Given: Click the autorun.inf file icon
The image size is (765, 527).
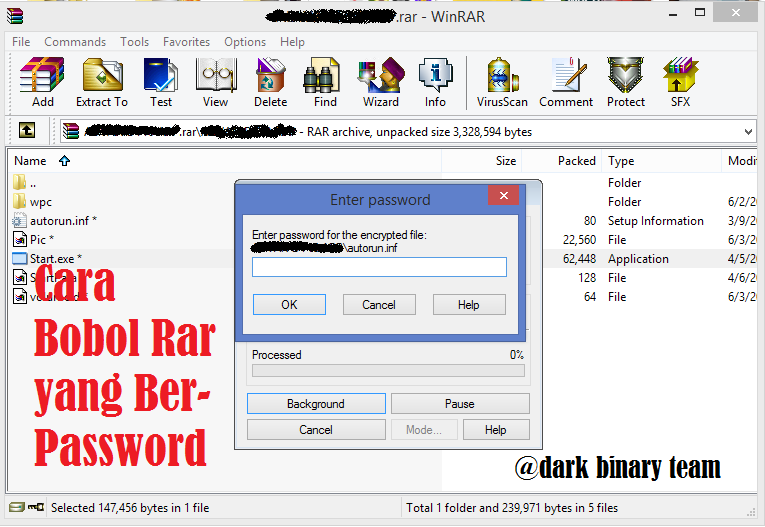Looking at the screenshot, I should point(19,221).
